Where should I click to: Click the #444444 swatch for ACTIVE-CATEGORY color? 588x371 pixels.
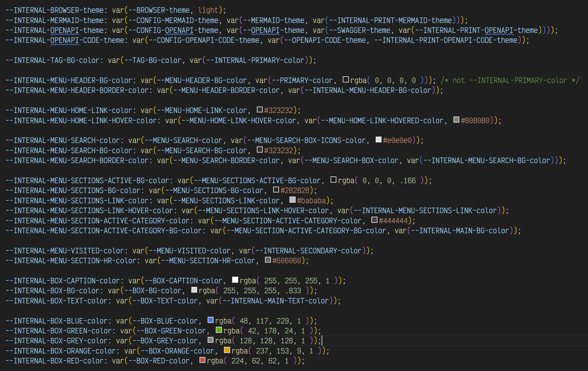(x=375, y=220)
